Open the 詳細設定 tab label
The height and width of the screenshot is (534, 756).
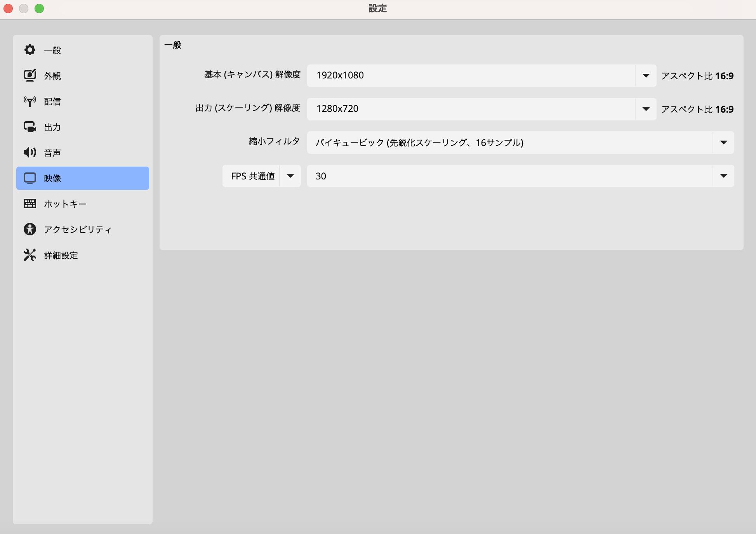coord(61,255)
